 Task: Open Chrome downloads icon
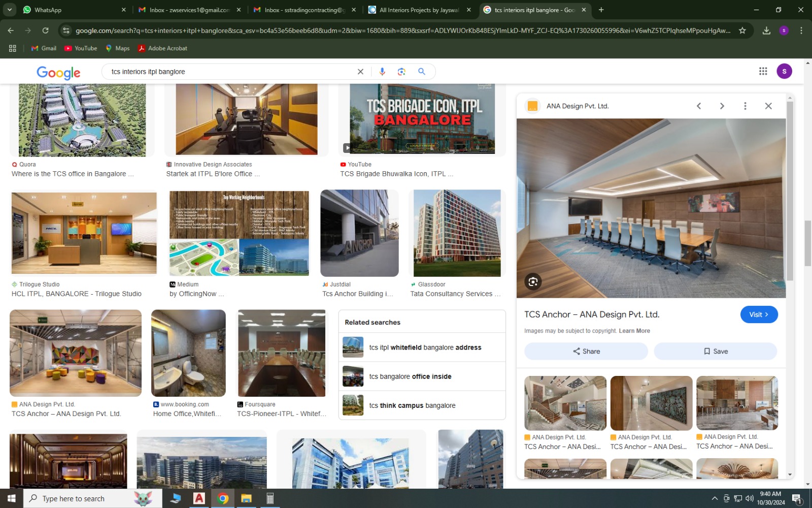tap(766, 30)
